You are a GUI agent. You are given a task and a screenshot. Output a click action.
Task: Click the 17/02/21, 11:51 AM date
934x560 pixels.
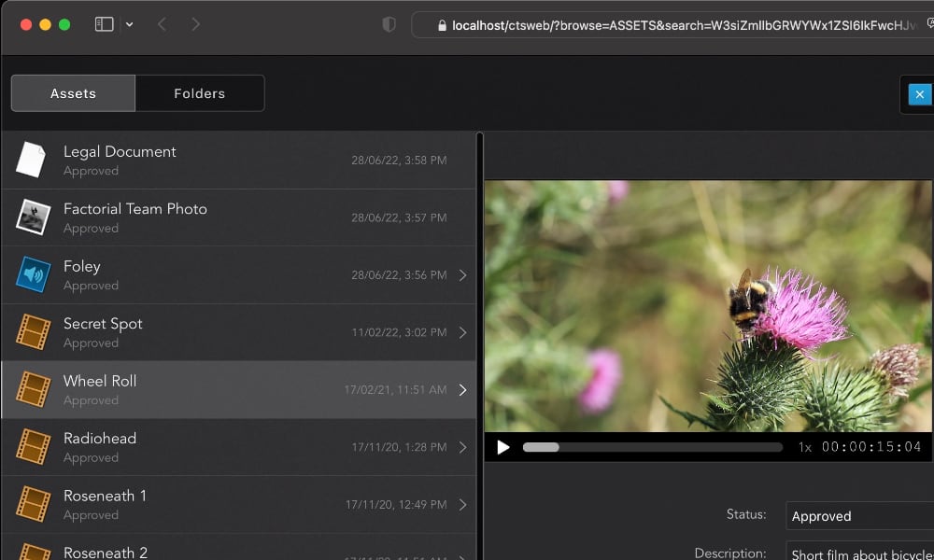(x=395, y=390)
